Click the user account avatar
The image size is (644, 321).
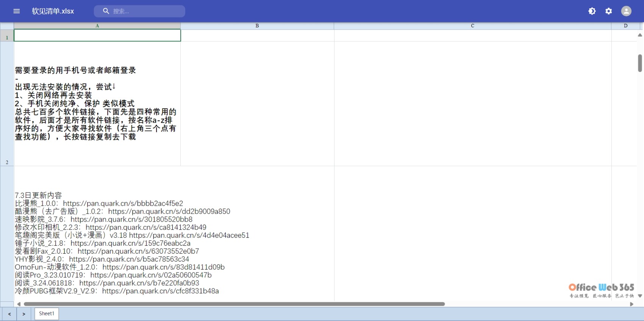tap(626, 11)
